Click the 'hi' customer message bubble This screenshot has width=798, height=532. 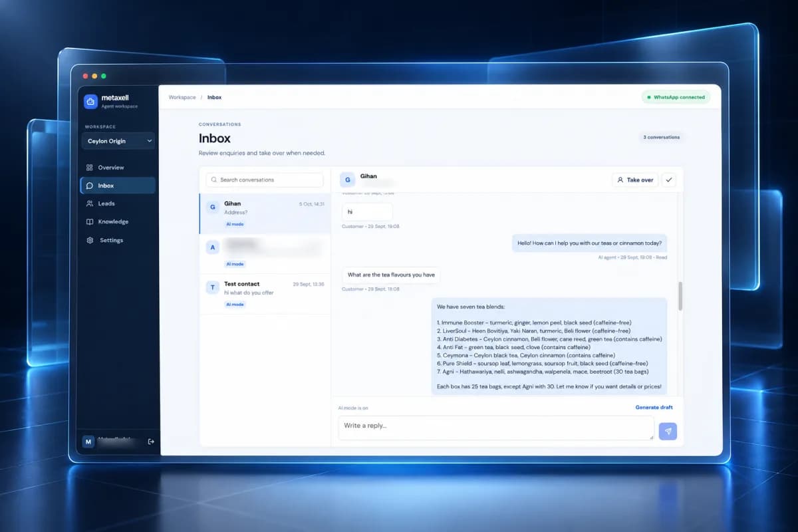click(x=367, y=211)
